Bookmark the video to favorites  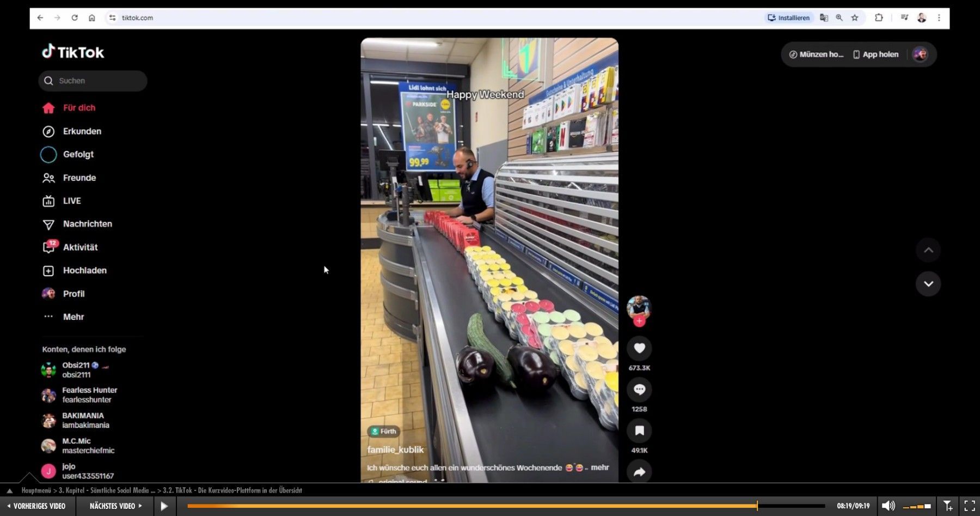tap(639, 431)
